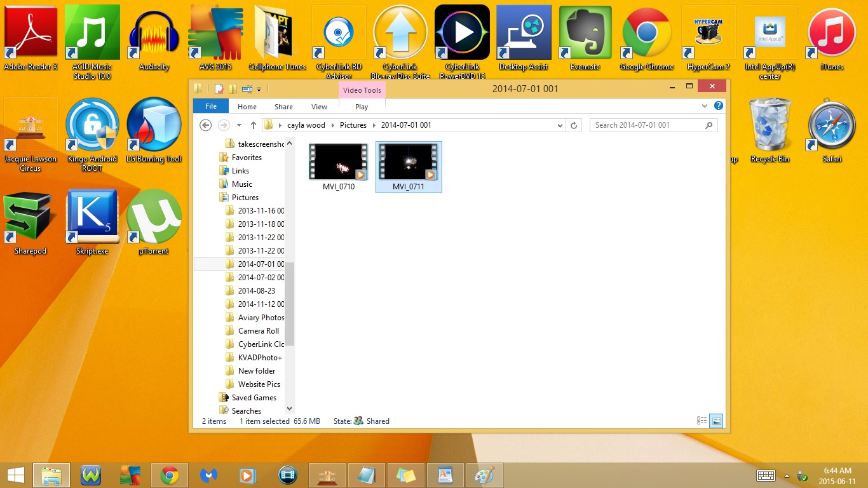Show hidden system tray icons arrow
Image resolution: width=868 pixels, height=488 pixels.
click(787, 475)
